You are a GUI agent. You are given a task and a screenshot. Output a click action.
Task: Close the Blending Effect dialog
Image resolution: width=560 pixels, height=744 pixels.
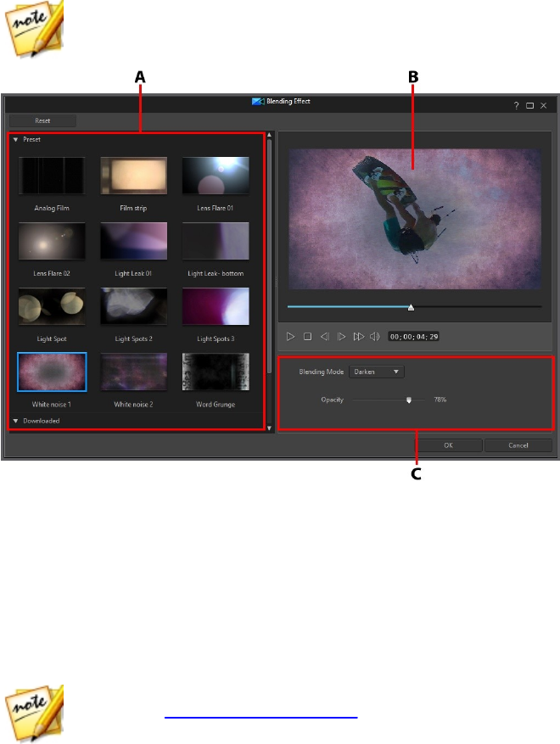pyautogui.click(x=543, y=105)
